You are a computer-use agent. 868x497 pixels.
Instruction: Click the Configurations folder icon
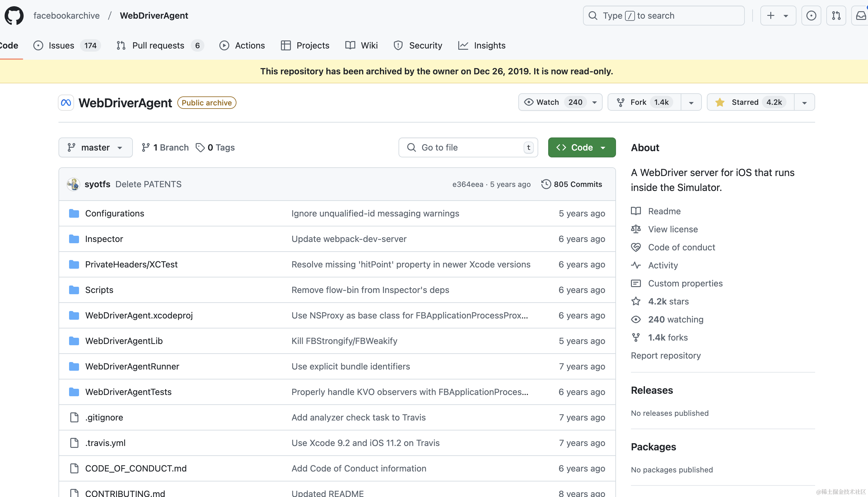[74, 213]
